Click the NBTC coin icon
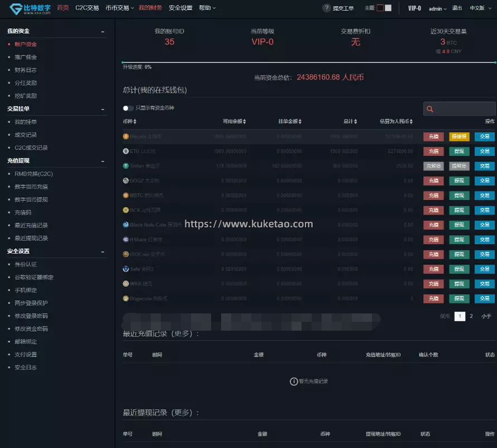The image size is (497, 448). (x=126, y=196)
